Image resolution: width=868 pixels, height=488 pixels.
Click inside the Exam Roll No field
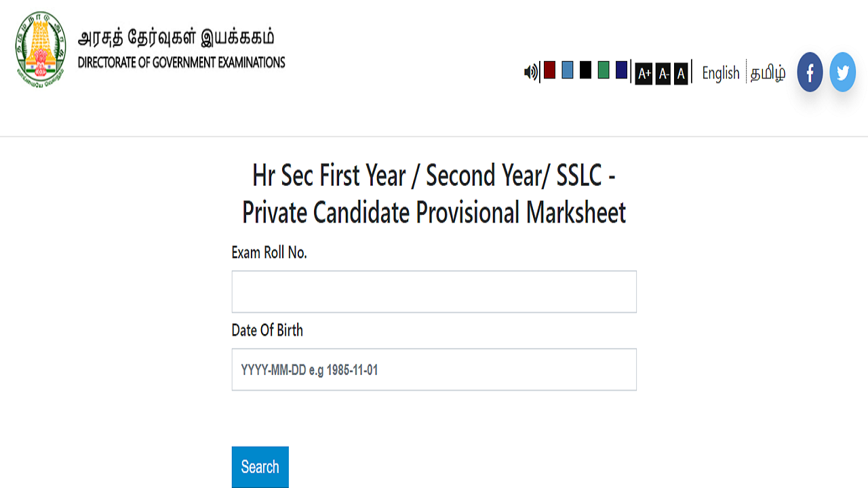point(433,291)
